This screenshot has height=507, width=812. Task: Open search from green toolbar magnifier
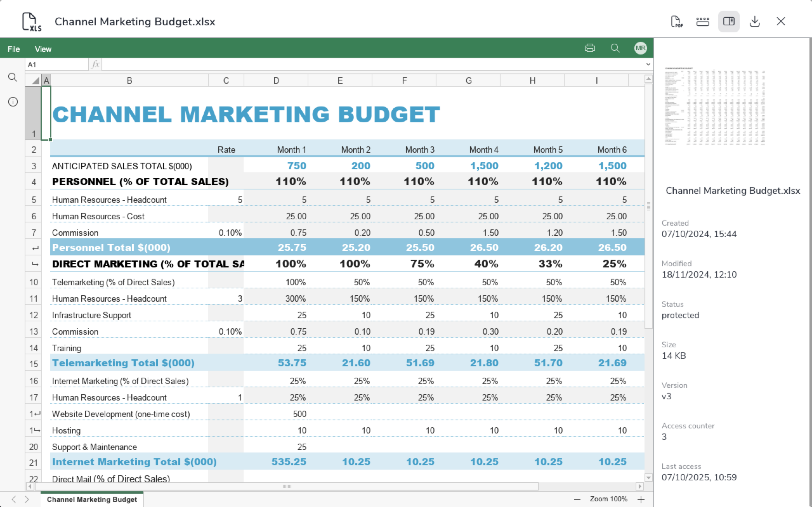(615, 48)
